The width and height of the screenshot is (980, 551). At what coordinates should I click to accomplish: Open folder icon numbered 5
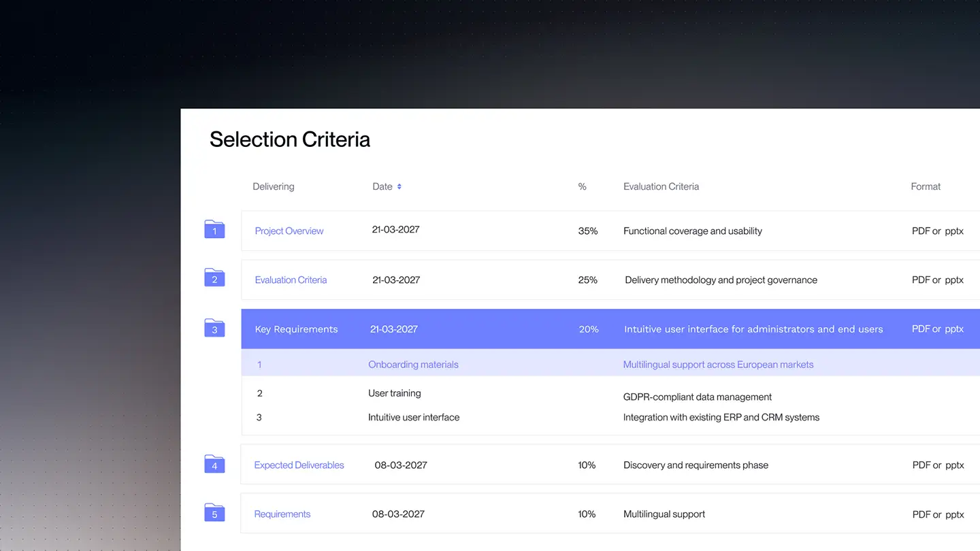tap(214, 513)
